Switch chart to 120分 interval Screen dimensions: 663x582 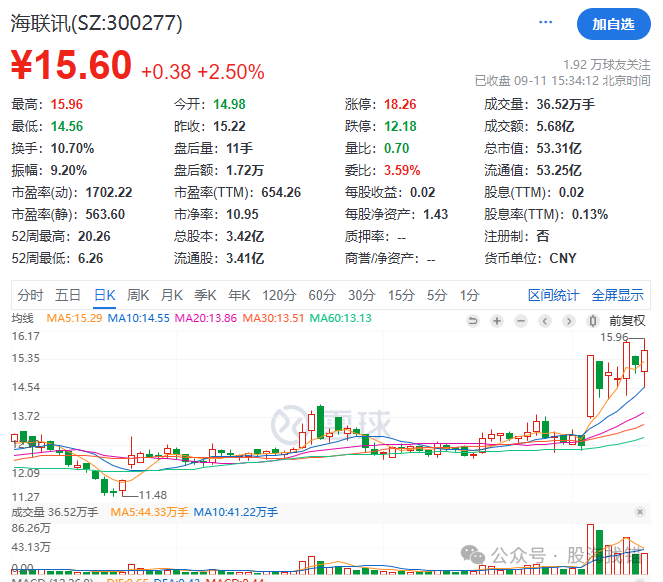pos(279,295)
